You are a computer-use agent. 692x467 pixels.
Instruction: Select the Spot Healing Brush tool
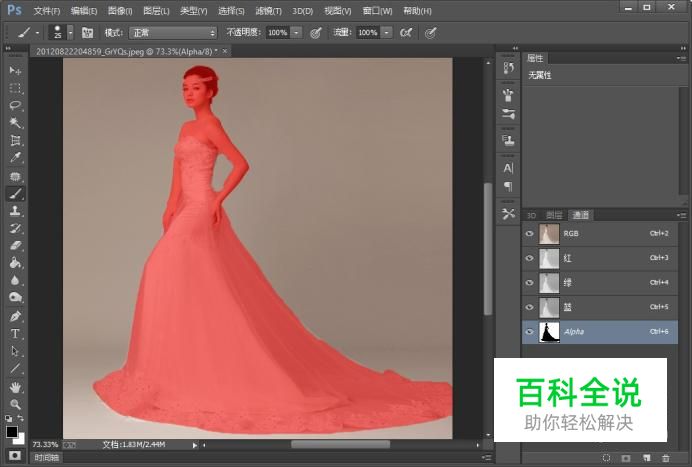pyautogui.click(x=15, y=177)
